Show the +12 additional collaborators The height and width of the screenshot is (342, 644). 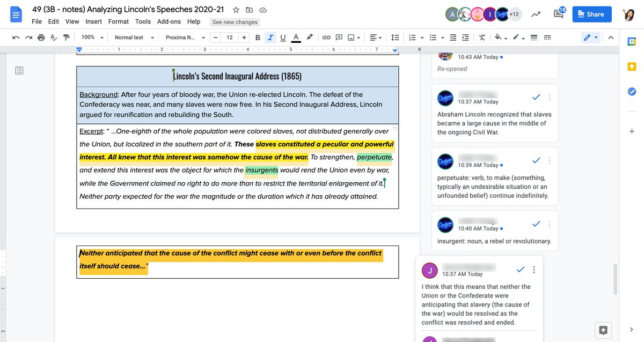tap(514, 14)
